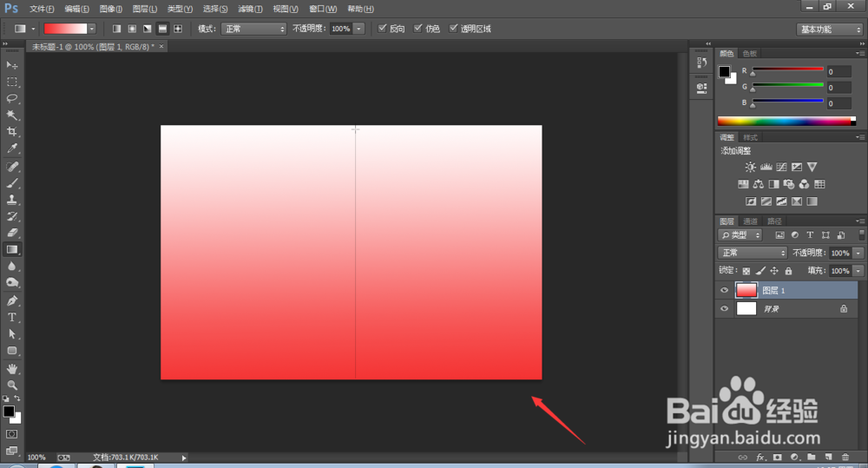Select the Horizontal Type tool
868x468 pixels.
point(11,317)
